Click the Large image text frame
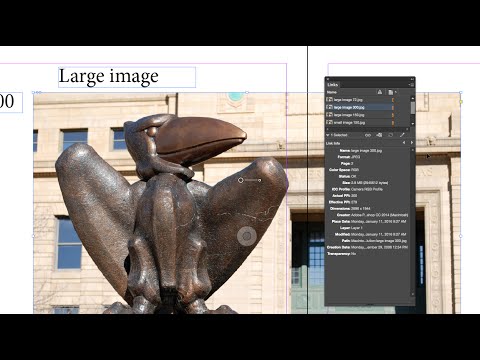 click(x=127, y=77)
